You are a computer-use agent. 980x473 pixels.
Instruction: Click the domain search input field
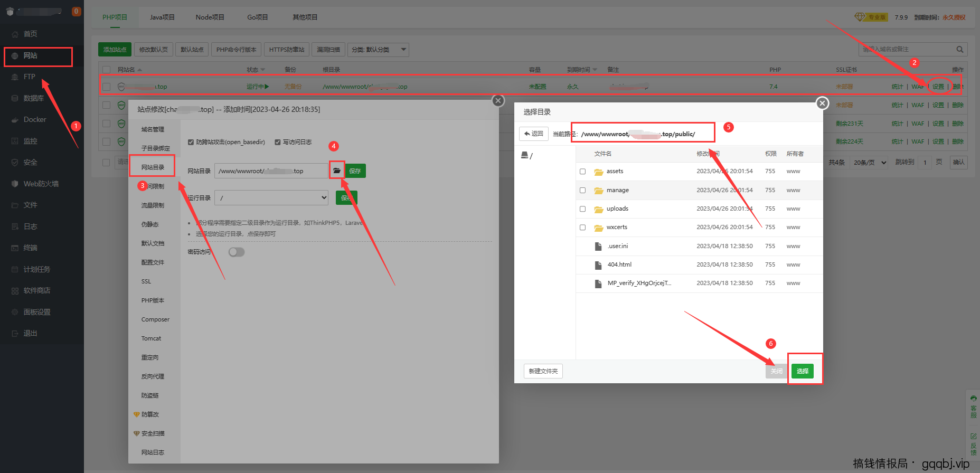tap(907, 49)
